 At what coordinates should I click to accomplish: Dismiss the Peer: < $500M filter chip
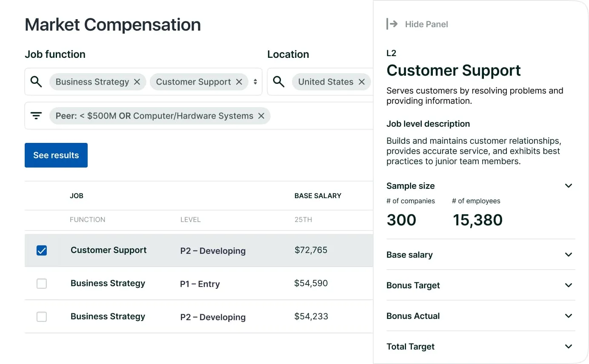pos(261,116)
